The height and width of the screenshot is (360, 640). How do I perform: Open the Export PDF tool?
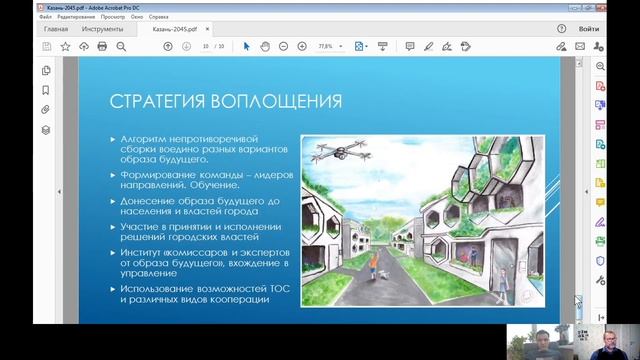(600, 144)
